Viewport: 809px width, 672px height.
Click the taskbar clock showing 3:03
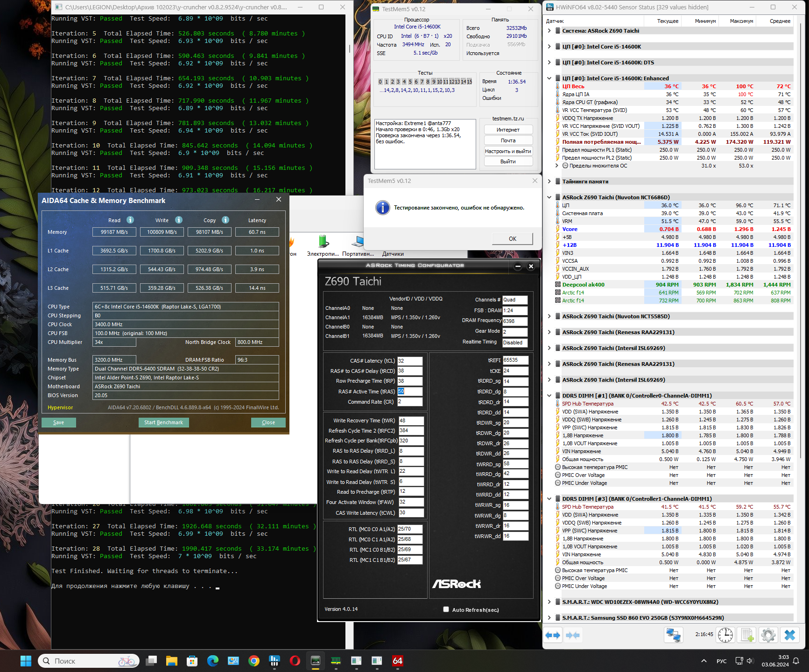point(775,661)
